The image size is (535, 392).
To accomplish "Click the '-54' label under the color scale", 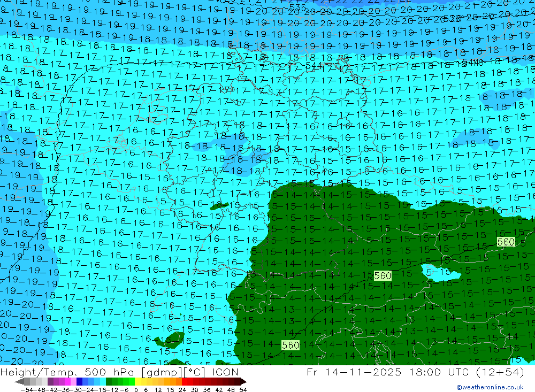I will click(x=26, y=390).
